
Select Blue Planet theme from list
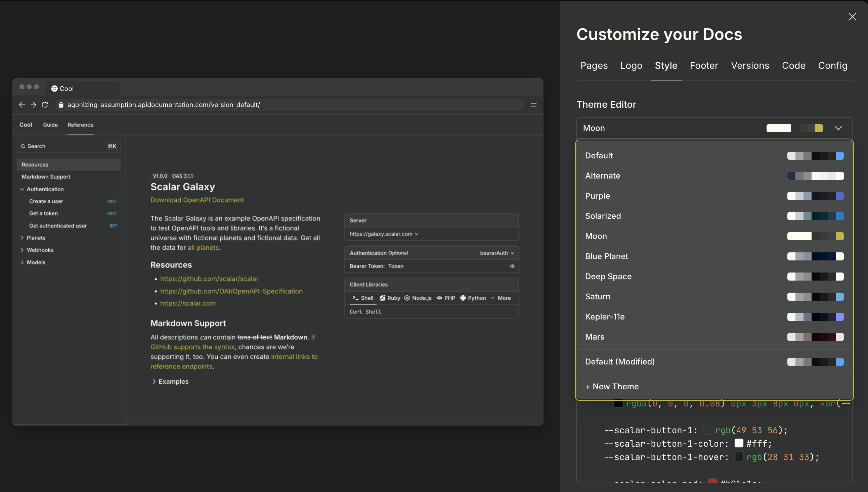(x=606, y=256)
